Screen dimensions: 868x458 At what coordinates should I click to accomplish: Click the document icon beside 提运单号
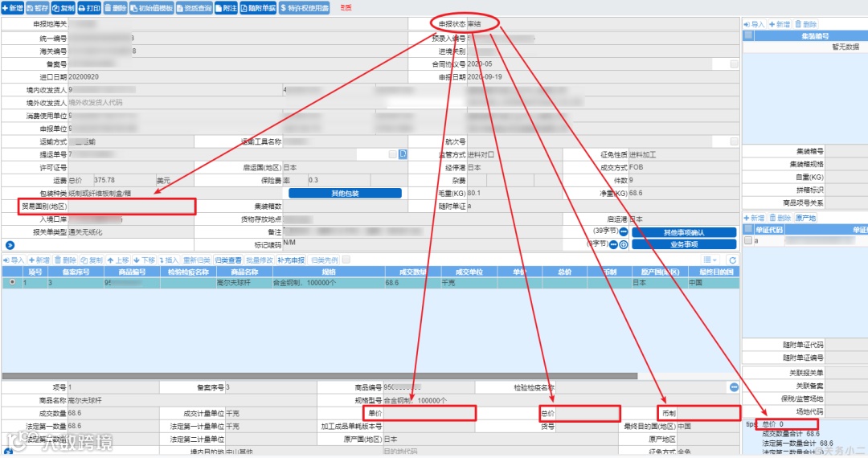pos(403,154)
